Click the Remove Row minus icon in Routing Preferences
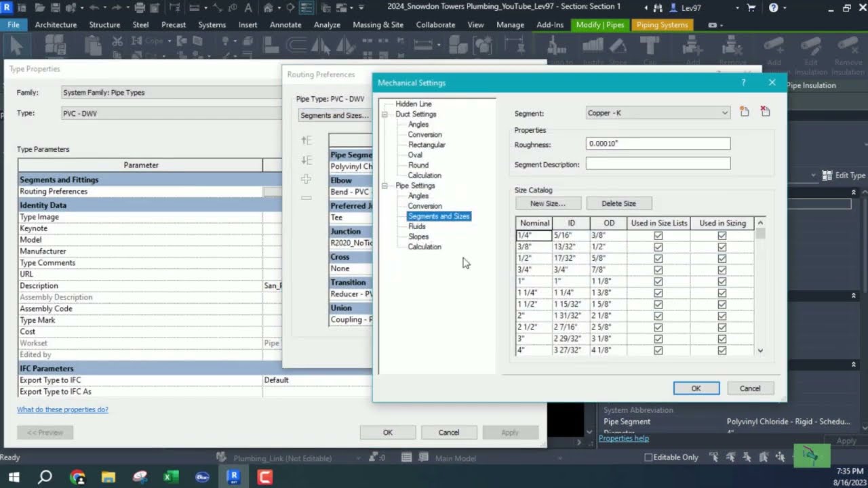This screenshot has width=868, height=488. (x=307, y=198)
